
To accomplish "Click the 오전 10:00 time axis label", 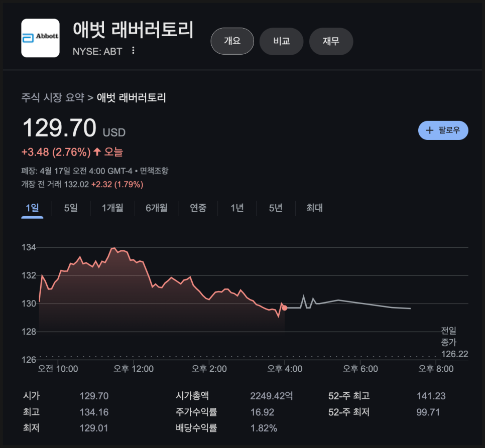I will click(58, 369).
